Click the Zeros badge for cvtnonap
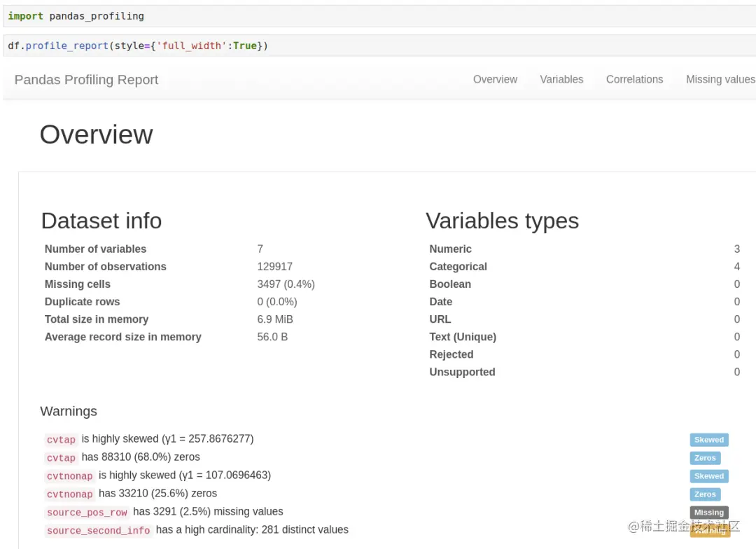This screenshot has width=756, height=549. click(705, 494)
